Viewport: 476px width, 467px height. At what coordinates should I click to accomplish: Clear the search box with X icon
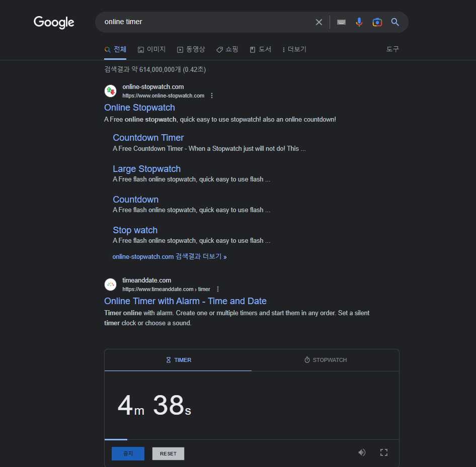pyautogui.click(x=319, y=22)
